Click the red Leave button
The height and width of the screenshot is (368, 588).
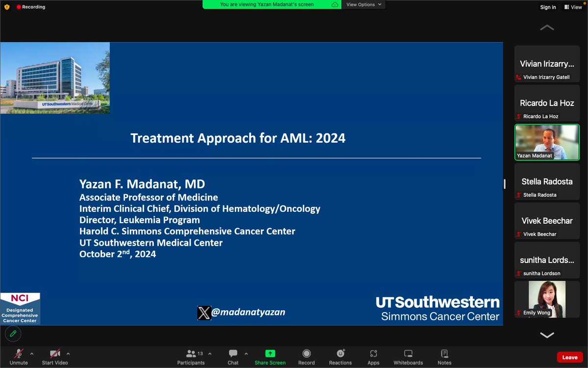click(570, 357)
